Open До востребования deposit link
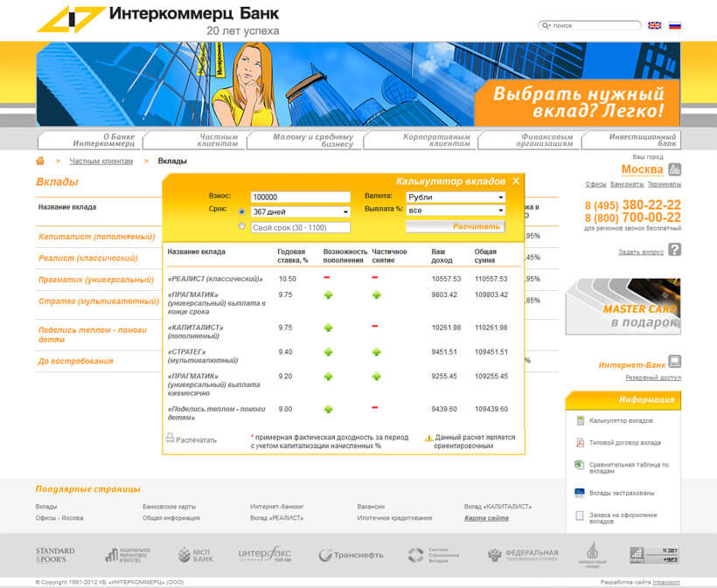This screenshot has height=588, width=717. pyautogui.click(x=75, y=361)
